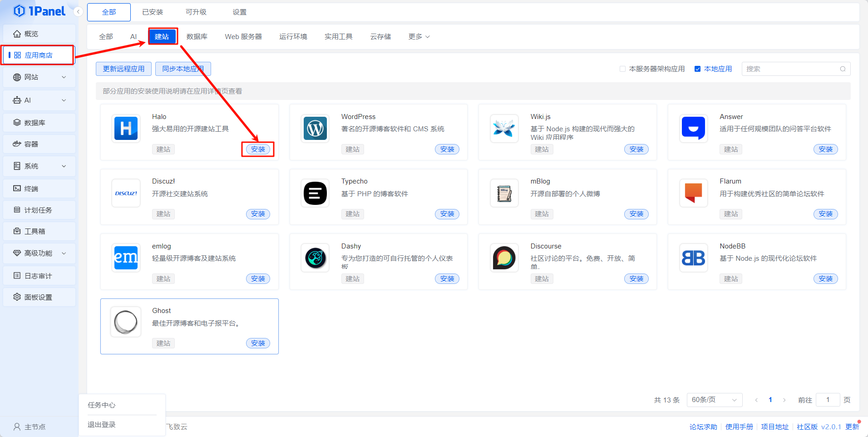Open the 使用手册 link
868x437 pixels.
739,427
